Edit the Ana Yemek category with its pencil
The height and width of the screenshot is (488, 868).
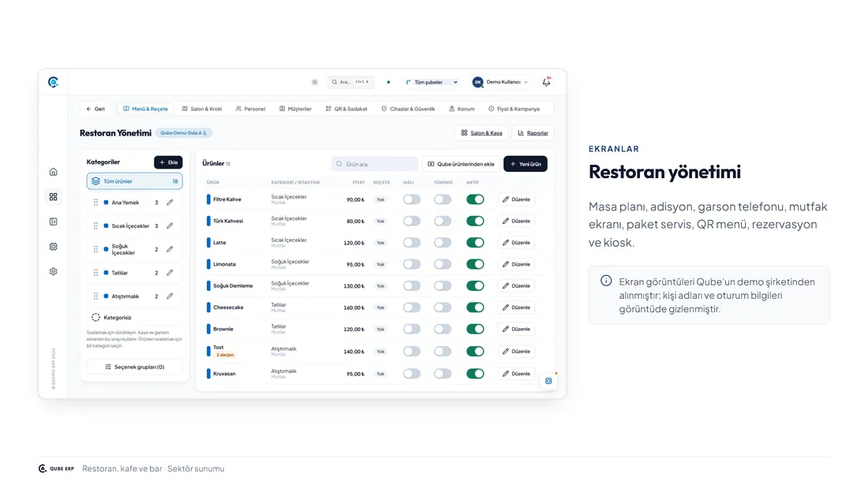170,203
